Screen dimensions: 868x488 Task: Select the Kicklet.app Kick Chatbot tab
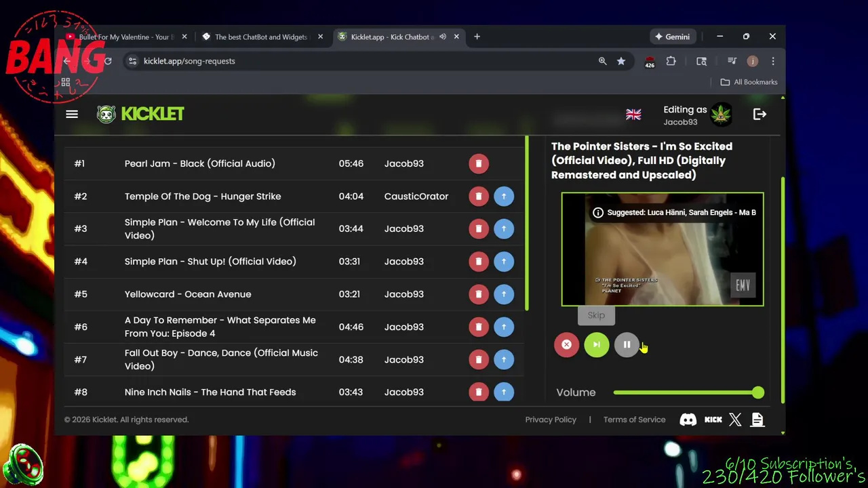tap(392, 37)
